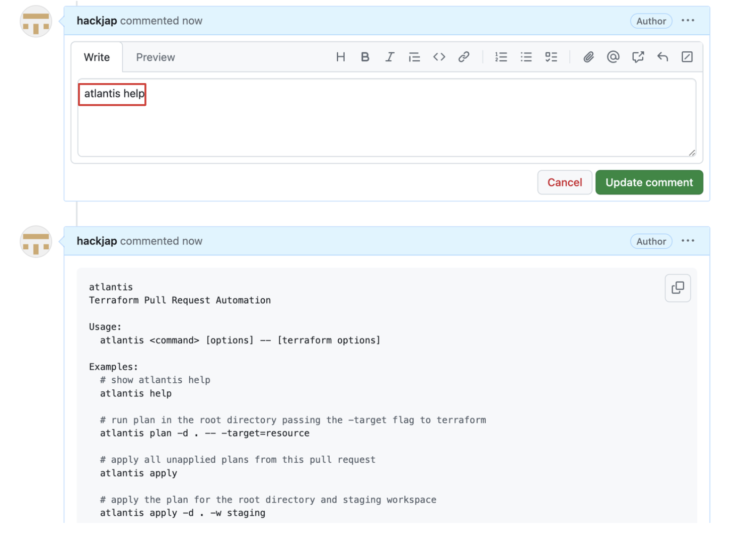Switch to the Preview tab

[156, 57]
